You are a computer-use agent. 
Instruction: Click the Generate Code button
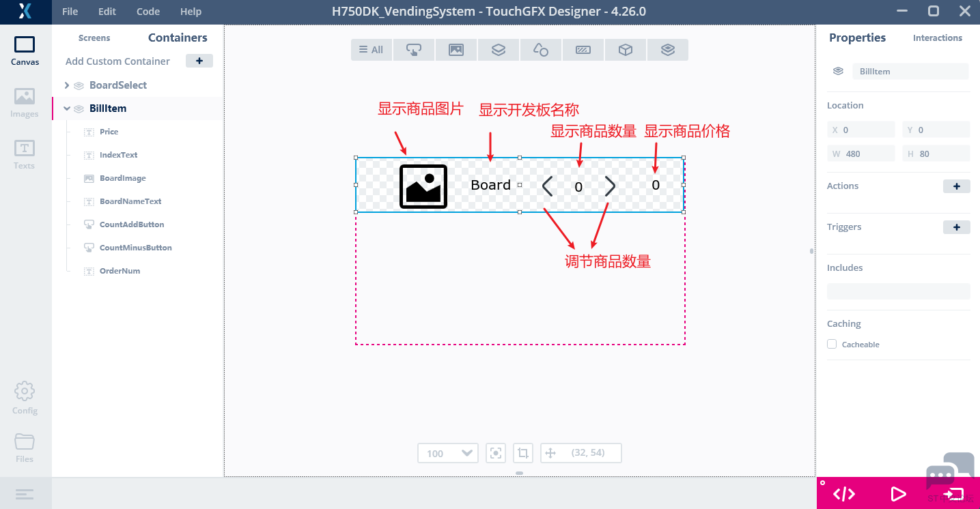point(844,494)
